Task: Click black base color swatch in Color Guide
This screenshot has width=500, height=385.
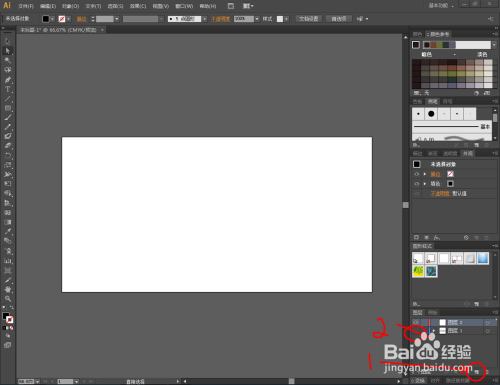Action: [416, 45]
